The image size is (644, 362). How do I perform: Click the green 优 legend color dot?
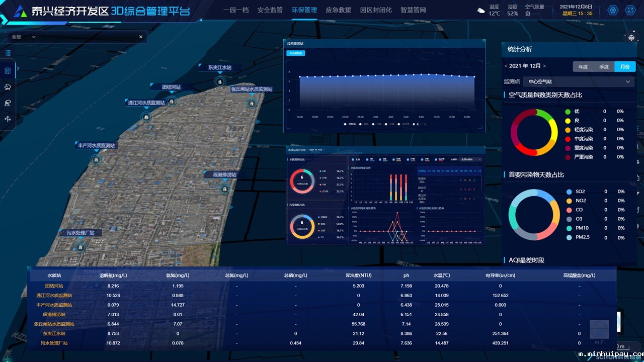tap(568, 112)
